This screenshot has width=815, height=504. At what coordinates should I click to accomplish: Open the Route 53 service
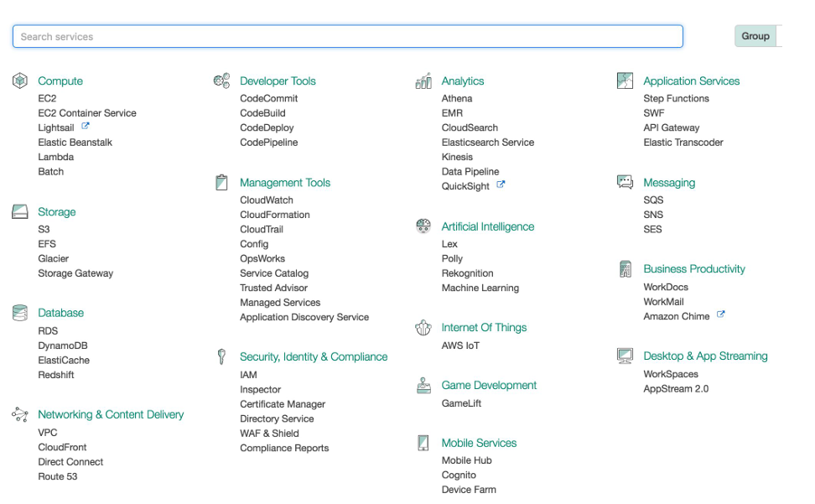[x=57, y=476]
